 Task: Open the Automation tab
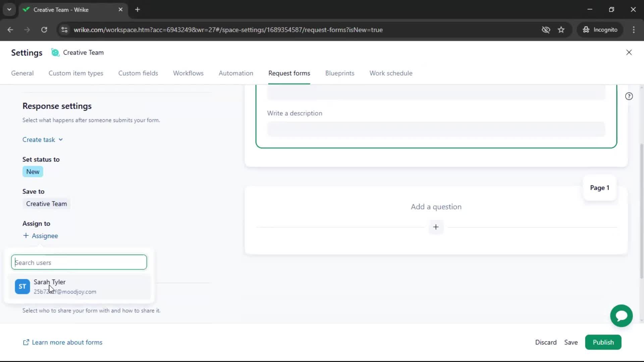(x=236, y=73)
